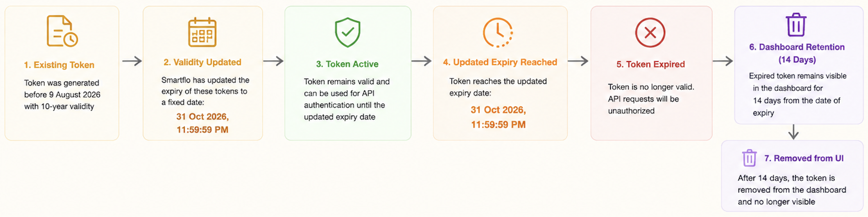Screen dimensions: 868x217
Task: Click the '5. Token Expired' heading
Action: [650, 65]
